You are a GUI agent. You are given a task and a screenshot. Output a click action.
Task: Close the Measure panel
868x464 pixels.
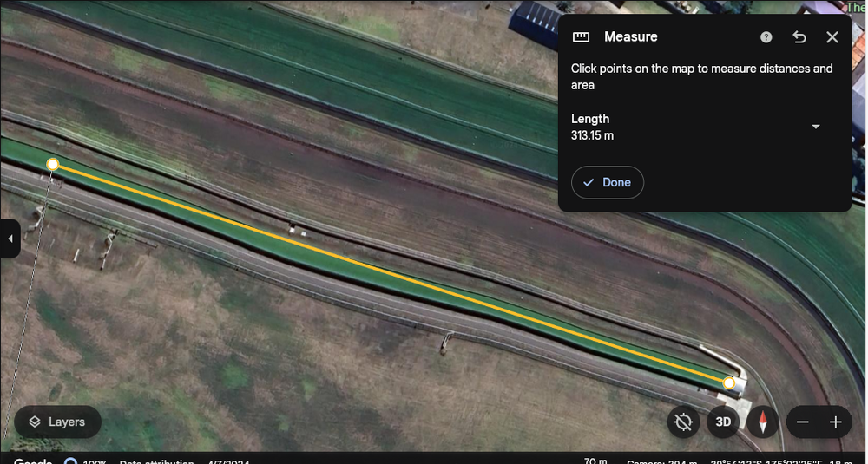click(x=832, y=37)
